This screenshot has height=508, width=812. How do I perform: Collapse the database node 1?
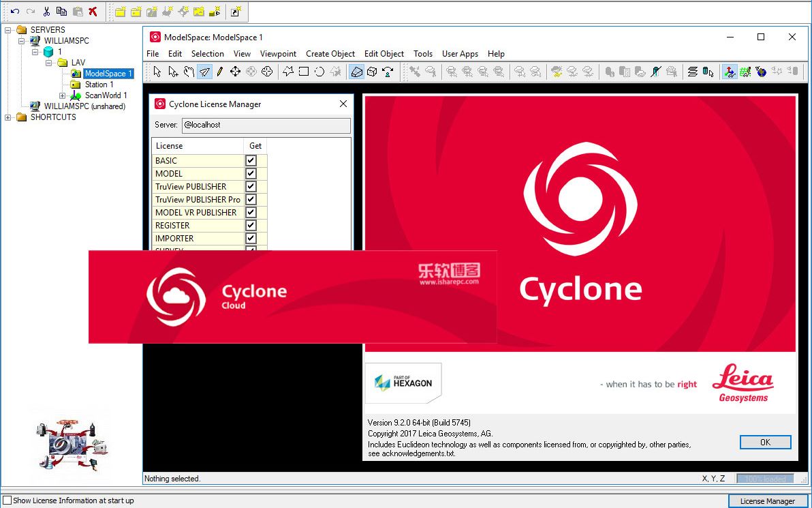[35, 52]
